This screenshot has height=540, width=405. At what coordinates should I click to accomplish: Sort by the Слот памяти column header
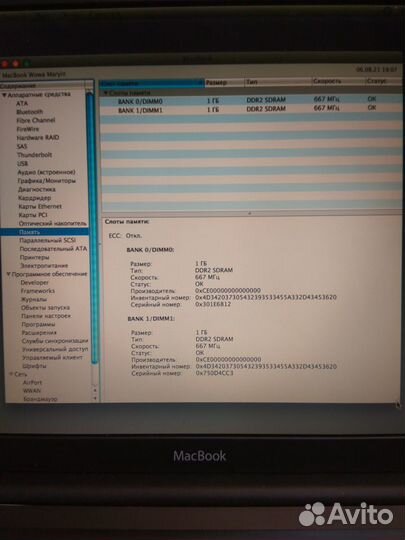click(152, 83)
